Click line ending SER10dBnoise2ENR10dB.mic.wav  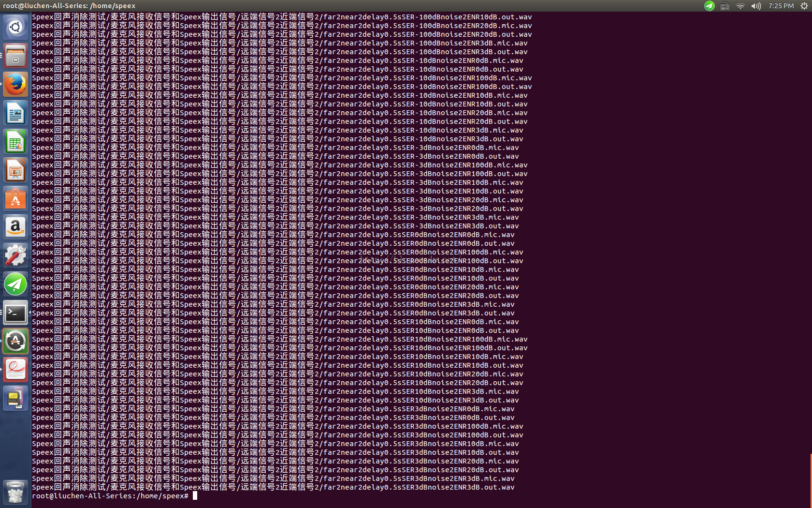click(277, 357)
